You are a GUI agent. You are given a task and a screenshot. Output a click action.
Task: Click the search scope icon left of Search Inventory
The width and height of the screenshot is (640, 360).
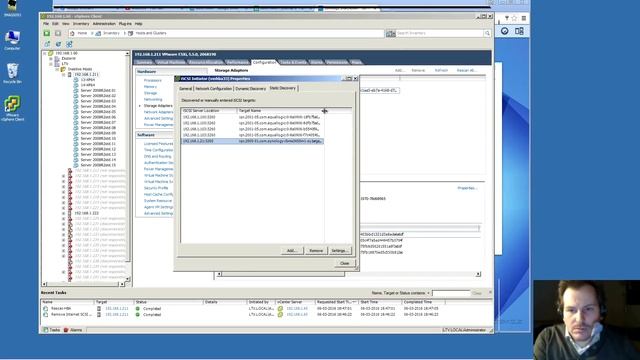390,33
